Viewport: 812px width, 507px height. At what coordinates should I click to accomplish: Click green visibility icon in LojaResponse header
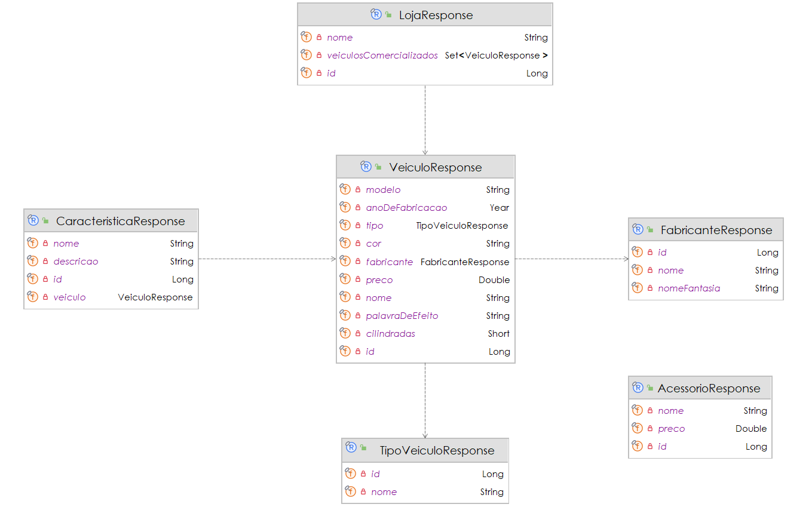click(388, 15)
